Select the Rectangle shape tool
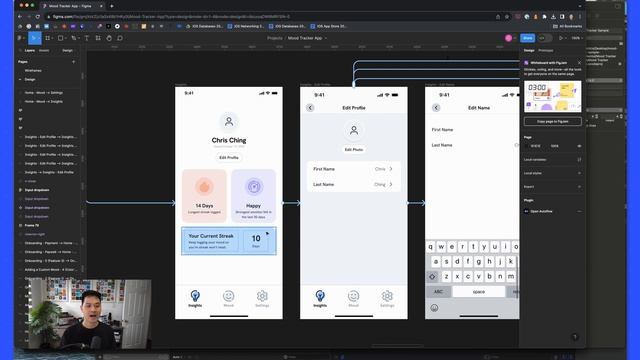This screenshot has height=360, width=640. 60,38
